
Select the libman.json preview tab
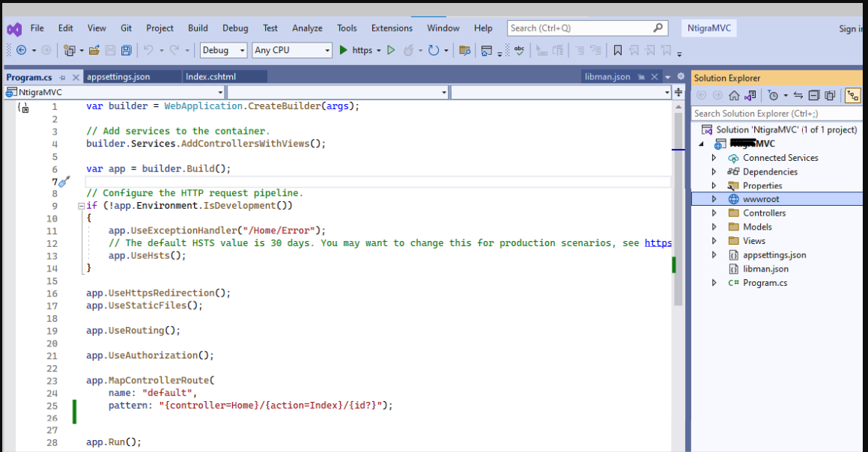[x=607, y=77]
